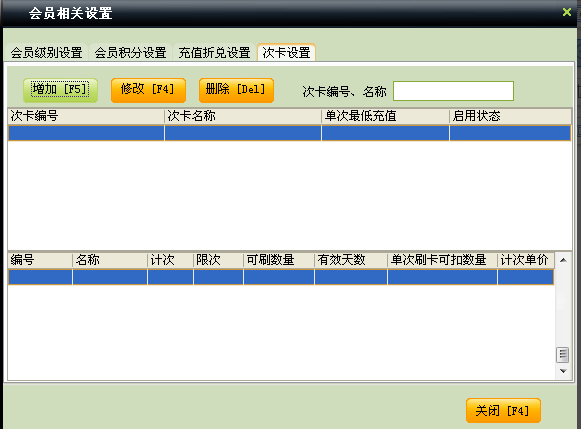
Task: Click the 次卡名称 column header
Action: point(243,116)
